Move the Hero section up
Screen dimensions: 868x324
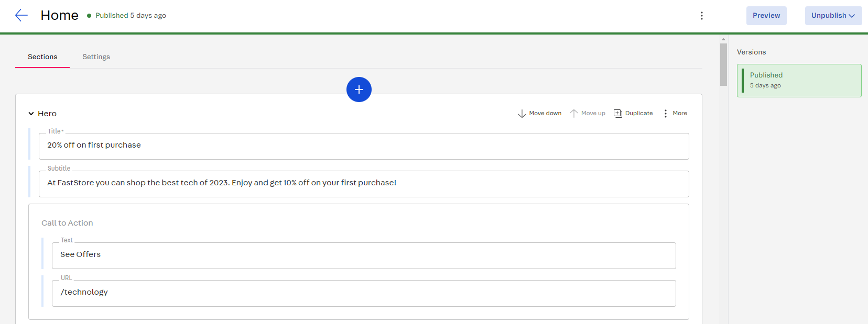pos(587,113)
